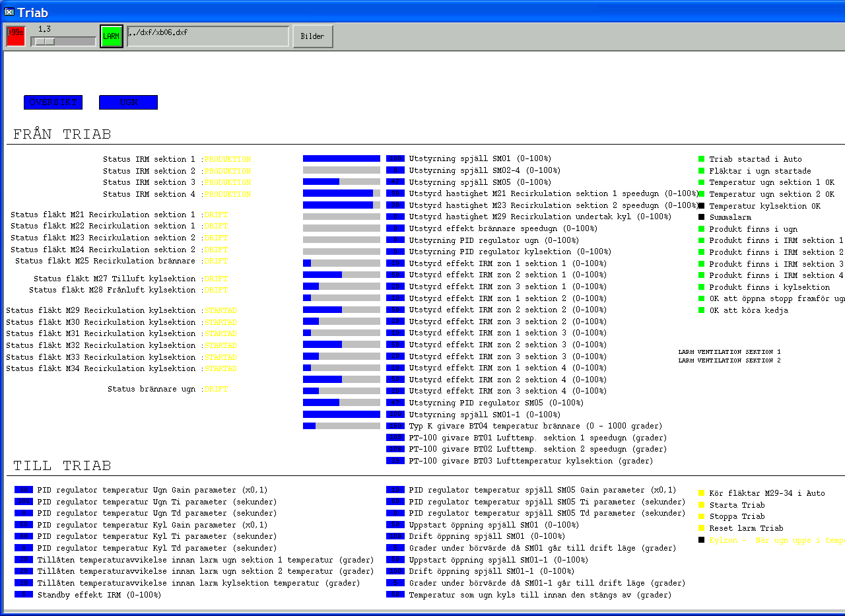Click PRODUKTION status of IRM sektion 1
Image resolution: width=845 pixels, height=616 pixels.
pyautogui.click(x=228, y=160)
